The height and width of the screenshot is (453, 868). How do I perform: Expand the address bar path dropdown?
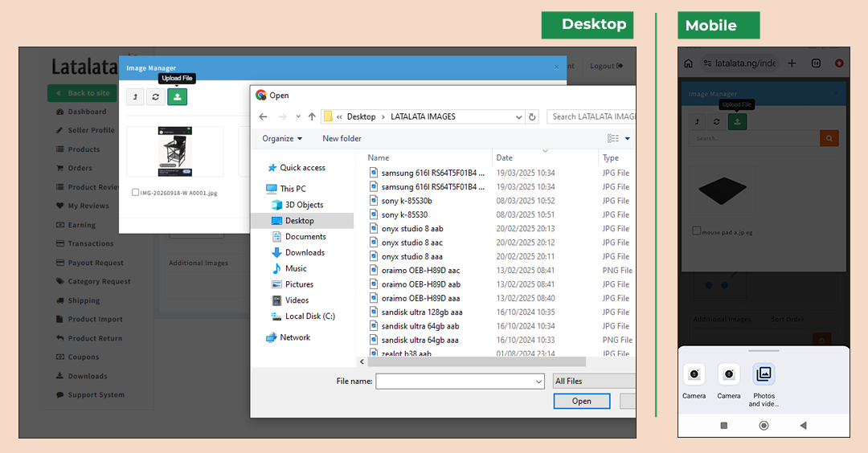[518, 116]
